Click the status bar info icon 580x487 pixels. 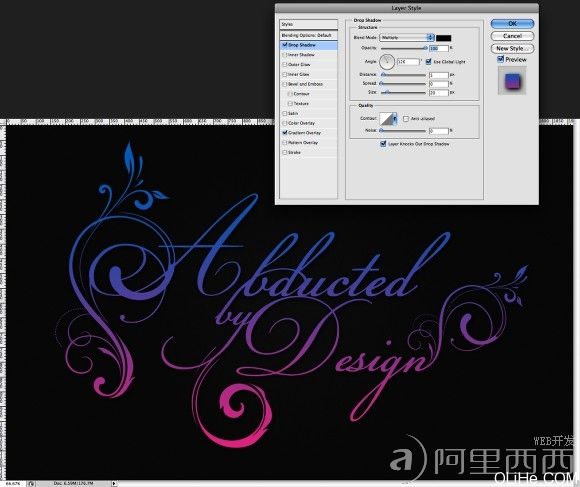tap(31, 483)
